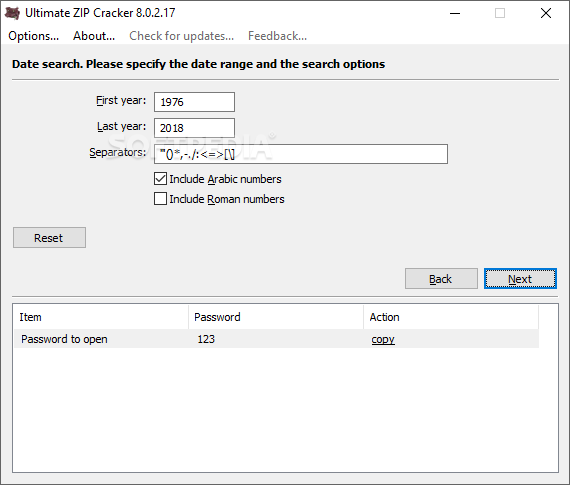This screenshot has height=485, width=570.
Task: Close the Ultimate ZIP Cracker window
Action: tap(546, 13)
